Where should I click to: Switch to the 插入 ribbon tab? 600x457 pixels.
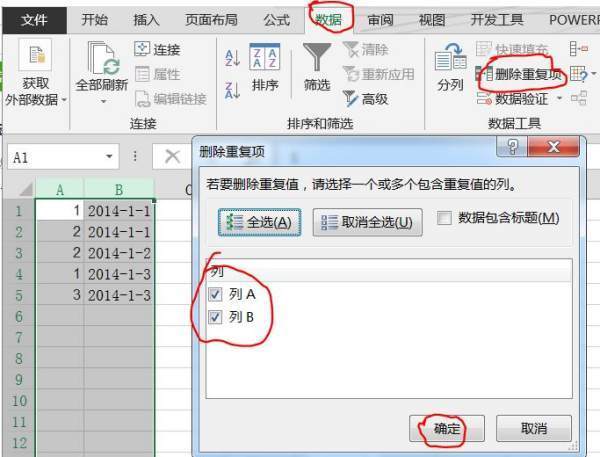click(x=146, y=20)
